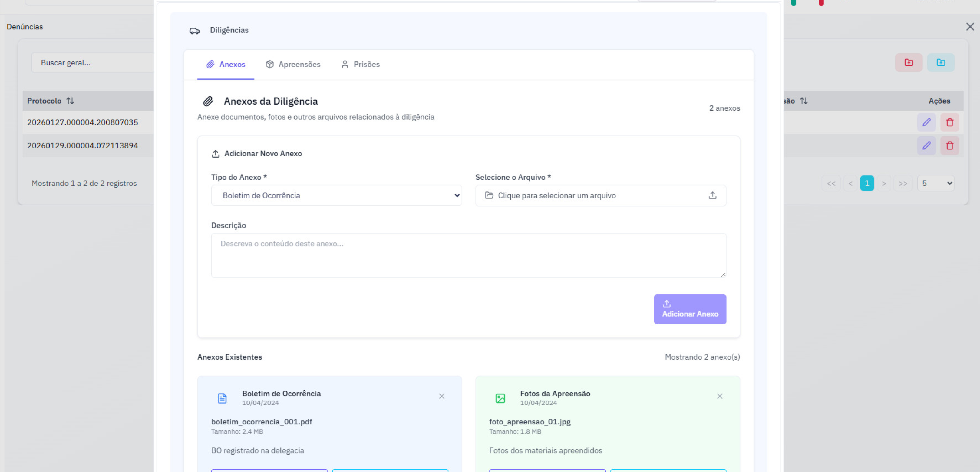Focus the Descrição text area
The image size is (980, 472).
468,255
